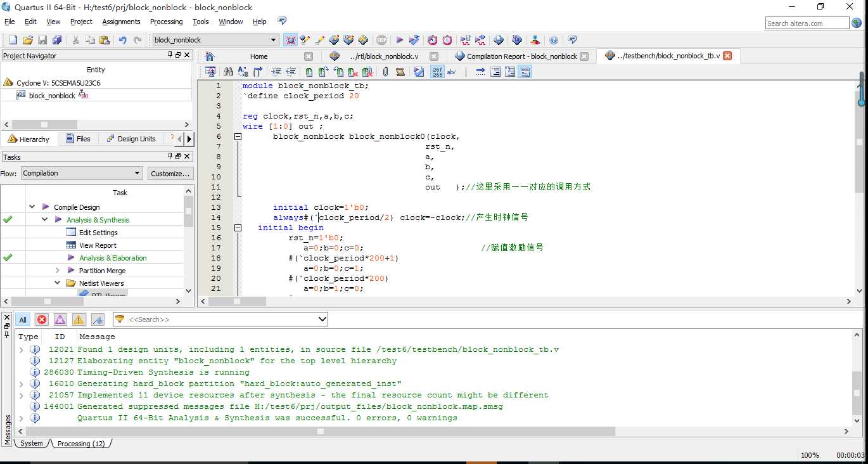The width and height of the screenshot is (868, 464).
Task: Pin the Tasks panel
Action: click(x=170, y=157)
